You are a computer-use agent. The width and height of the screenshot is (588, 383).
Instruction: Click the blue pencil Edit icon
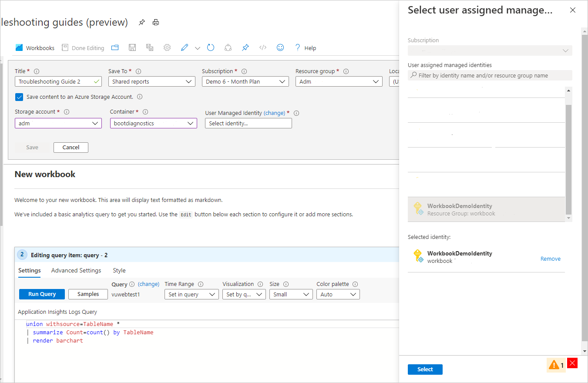click(185, 48)
